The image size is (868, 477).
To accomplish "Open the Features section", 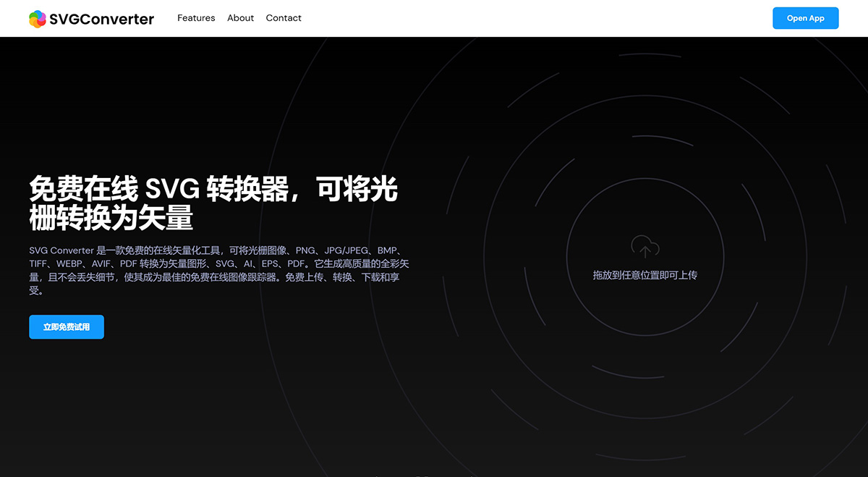I will click(196, 18).
